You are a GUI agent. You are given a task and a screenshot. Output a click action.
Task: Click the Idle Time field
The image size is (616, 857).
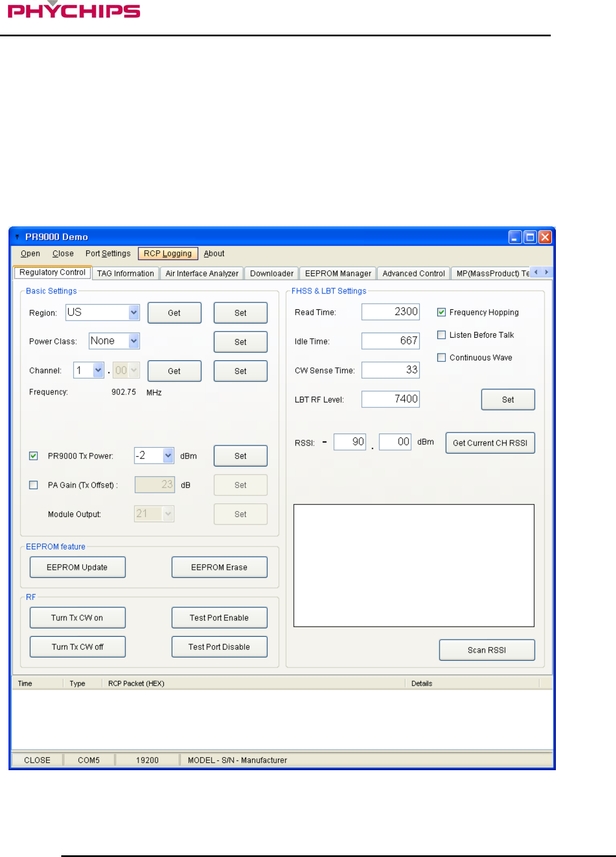click(390, 341)
